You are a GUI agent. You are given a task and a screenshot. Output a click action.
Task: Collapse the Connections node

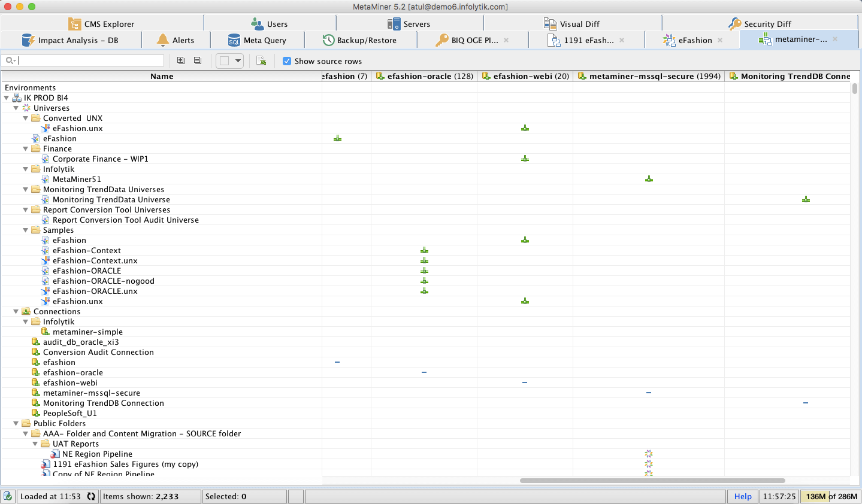point(16,311)
